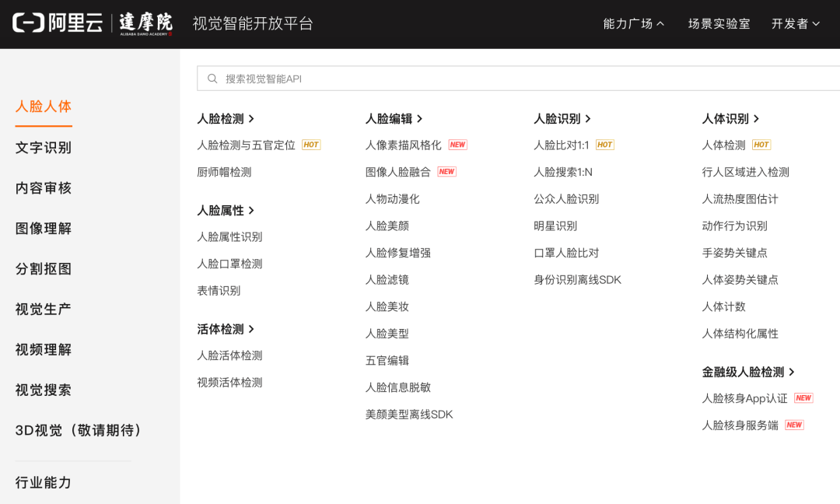
Task: Click the NEW badge beside 图像人脸融合
Action: tap(446, 172)
